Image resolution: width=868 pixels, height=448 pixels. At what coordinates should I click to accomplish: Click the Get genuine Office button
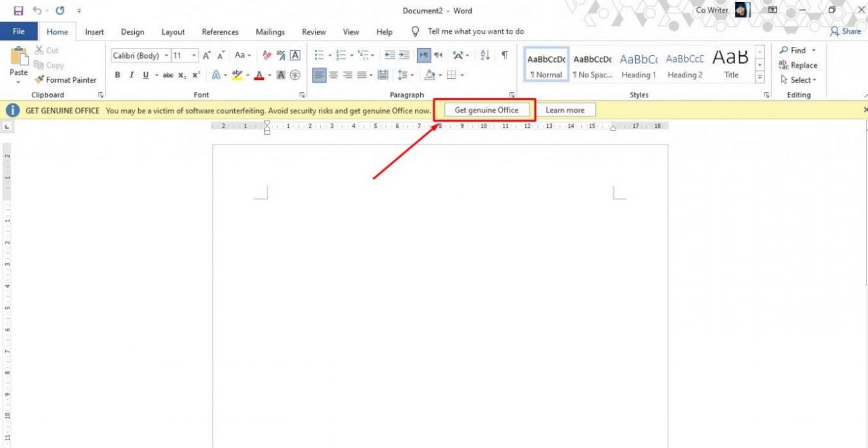tap(486, 110)
